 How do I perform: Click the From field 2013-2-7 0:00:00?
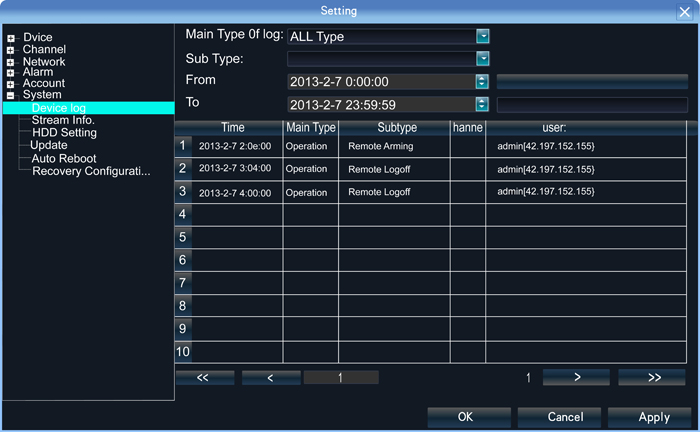click(382, 82)
